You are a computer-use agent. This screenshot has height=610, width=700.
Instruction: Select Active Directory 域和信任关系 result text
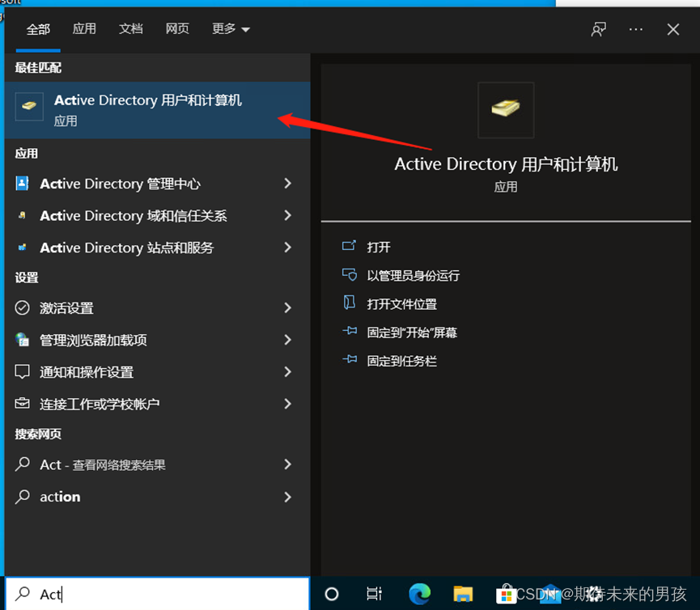pyautogui.click(x=134, y=215)
